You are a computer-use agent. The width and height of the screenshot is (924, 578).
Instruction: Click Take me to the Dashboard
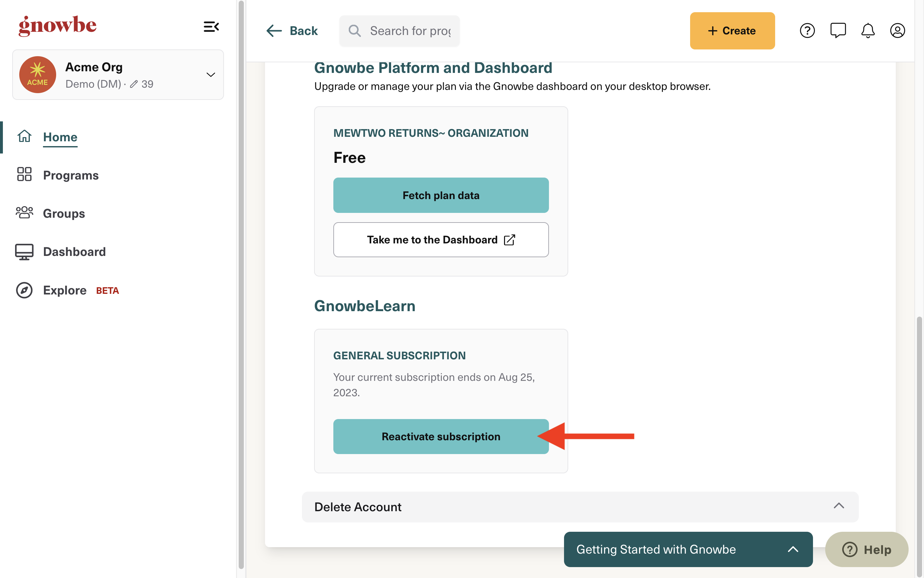pos(441,240)
